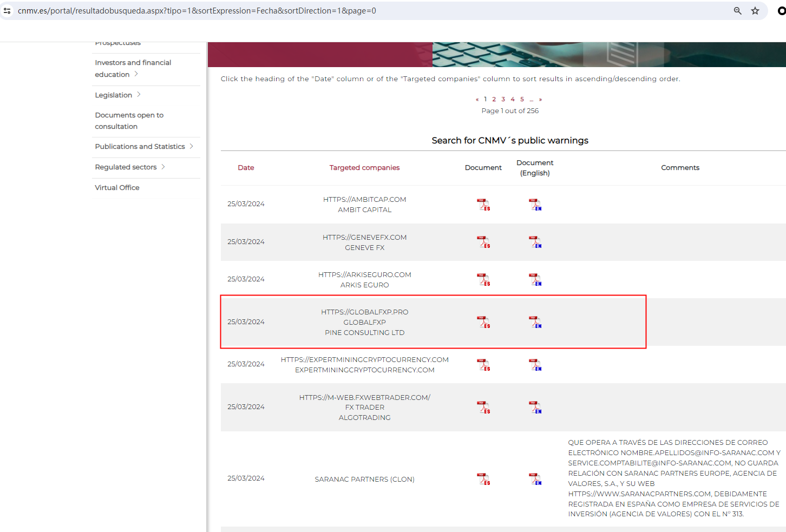Open English PDF for FX Trader Algotrading
Screen dimensions: 786x532
535,407
